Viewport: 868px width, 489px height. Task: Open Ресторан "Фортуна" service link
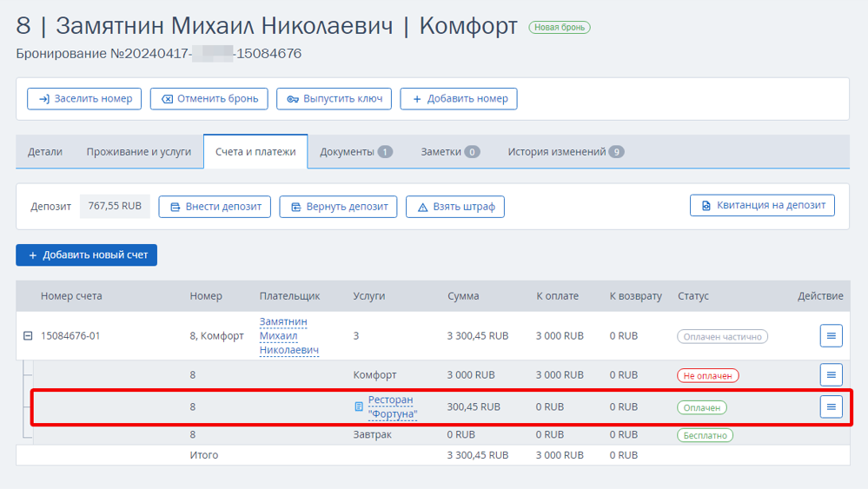(393, 406)
